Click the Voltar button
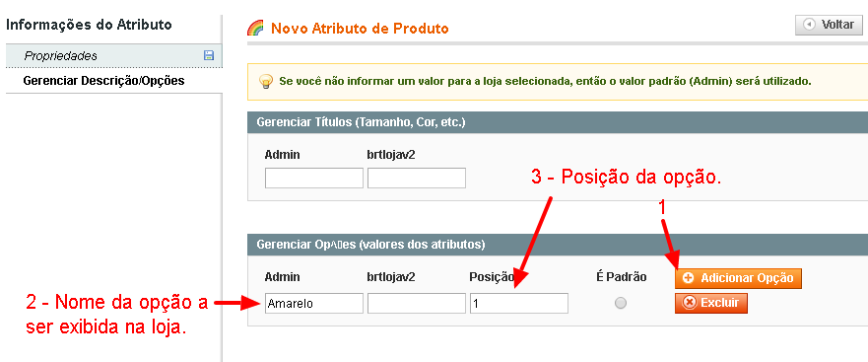 [x=829, y=25]
